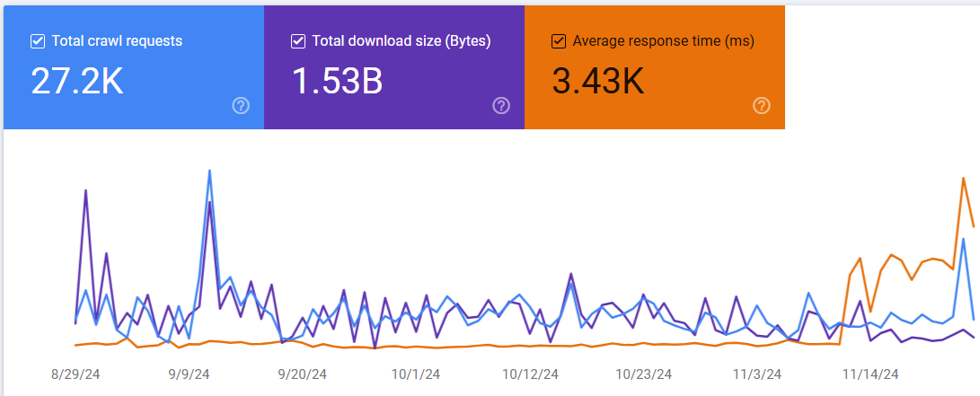
Task: Click help icon on Average response time card
Action: point(762,106)
